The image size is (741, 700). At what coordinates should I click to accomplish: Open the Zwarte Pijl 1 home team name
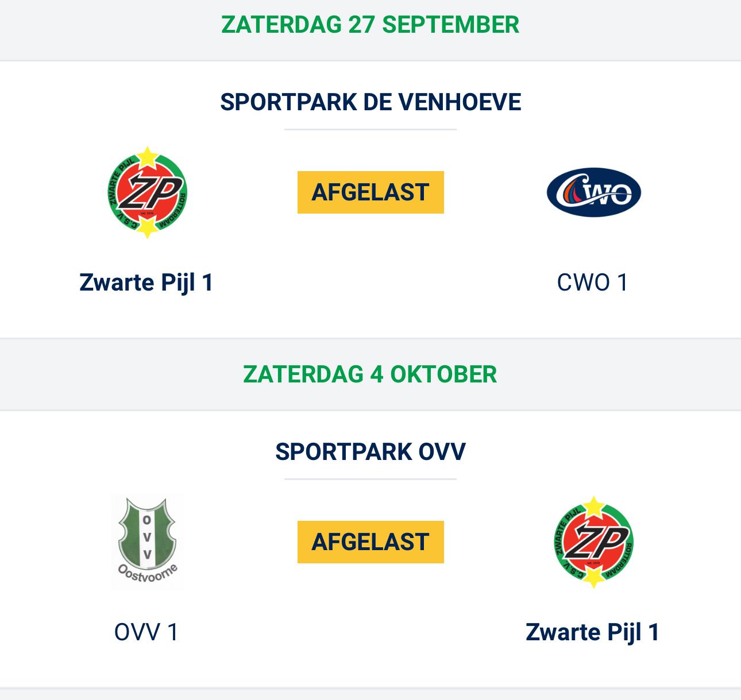click(x=146, y=283)
